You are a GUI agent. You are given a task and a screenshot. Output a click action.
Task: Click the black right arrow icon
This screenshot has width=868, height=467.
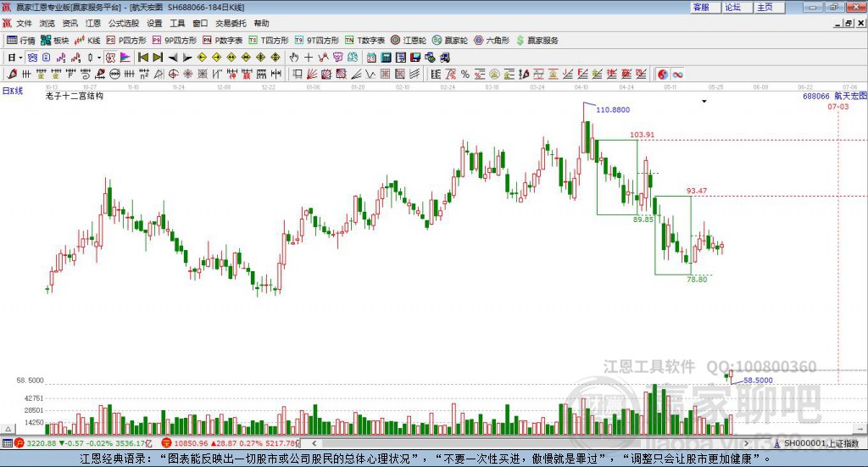187,58
